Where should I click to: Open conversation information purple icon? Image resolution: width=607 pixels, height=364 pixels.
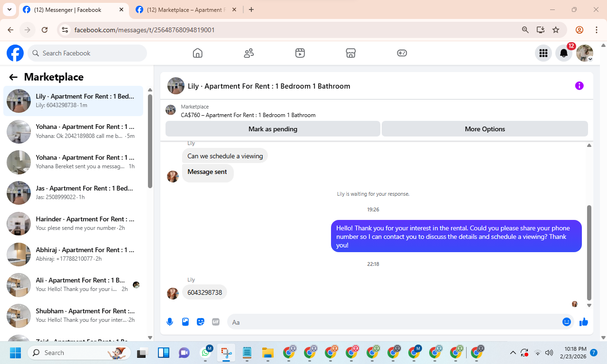tap(579, 86)
